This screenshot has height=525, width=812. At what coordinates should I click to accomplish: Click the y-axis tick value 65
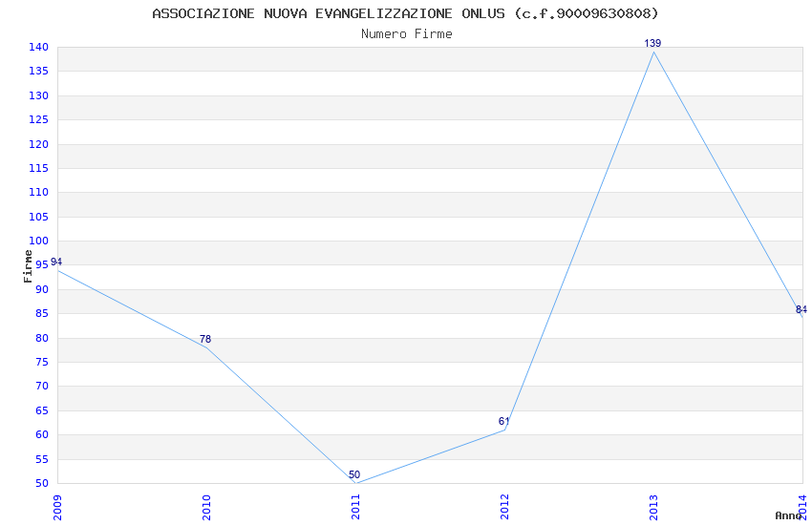click(42, 410)
